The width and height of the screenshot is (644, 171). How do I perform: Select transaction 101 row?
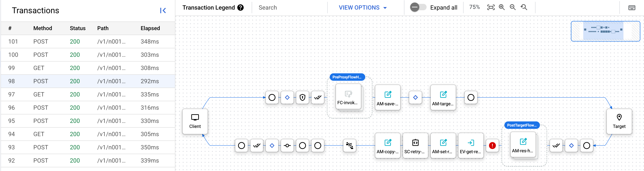point(87,41)
